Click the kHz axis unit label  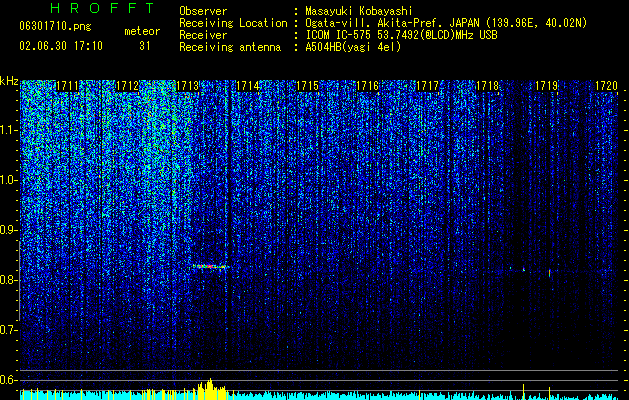(x=9, y=81)
